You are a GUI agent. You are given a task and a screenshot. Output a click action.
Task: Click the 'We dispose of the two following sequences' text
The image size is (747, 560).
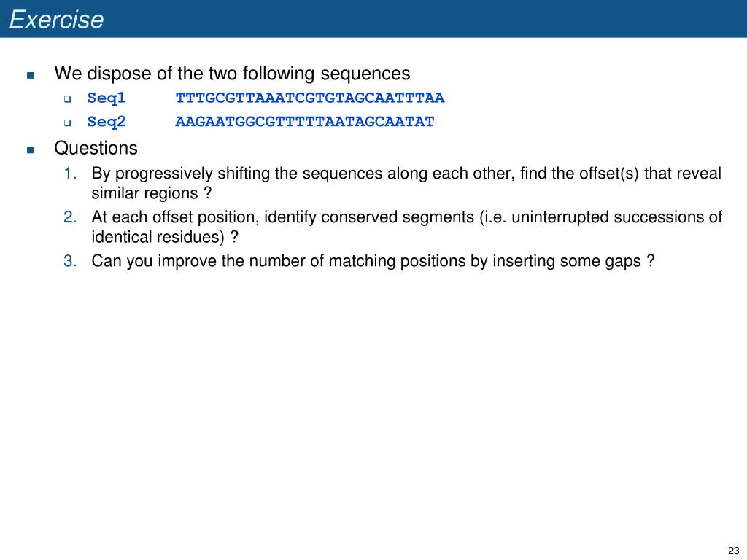coord(232,74)
